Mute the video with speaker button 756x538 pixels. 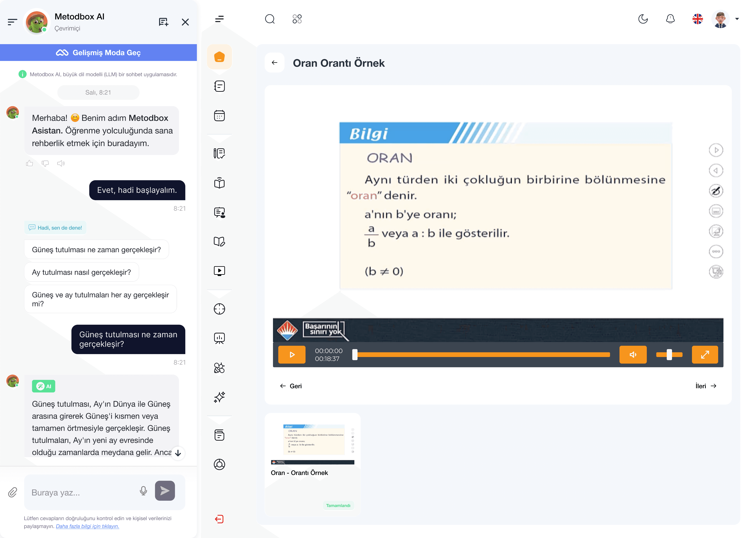(633, 354)
